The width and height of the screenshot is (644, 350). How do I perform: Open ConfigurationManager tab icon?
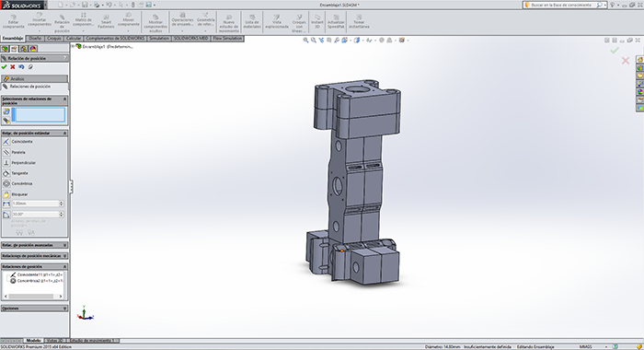click(23, 49)
